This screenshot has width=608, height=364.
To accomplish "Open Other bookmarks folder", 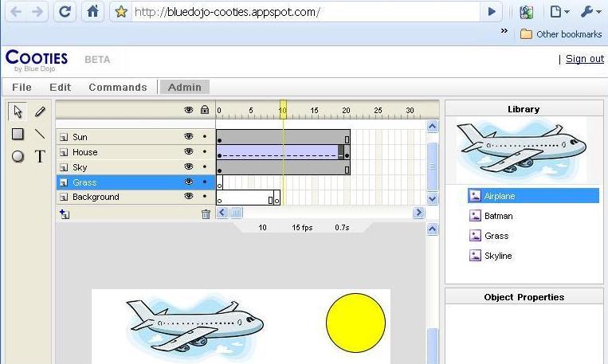I will 561,34.
